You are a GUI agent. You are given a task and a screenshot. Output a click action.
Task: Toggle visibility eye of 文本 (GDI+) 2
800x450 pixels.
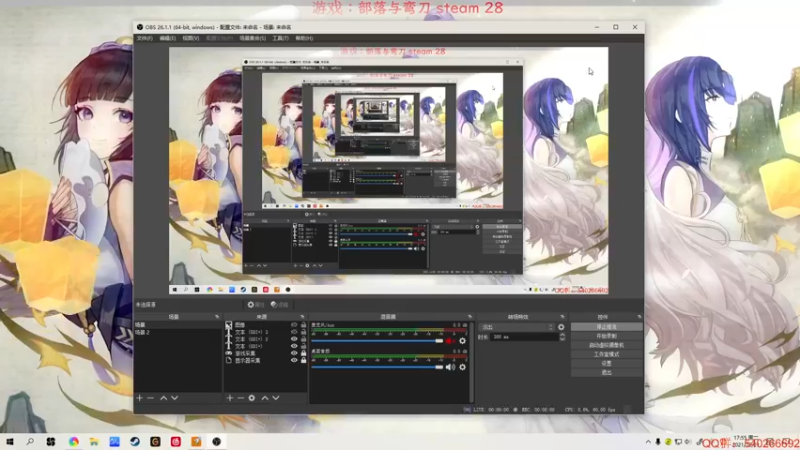coord(294,339)
